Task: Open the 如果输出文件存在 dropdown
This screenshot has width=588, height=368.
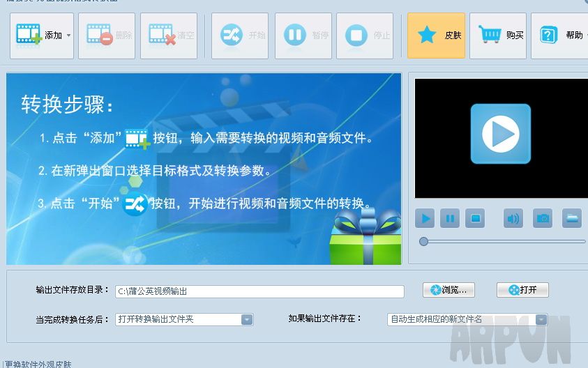Action: 467,319
